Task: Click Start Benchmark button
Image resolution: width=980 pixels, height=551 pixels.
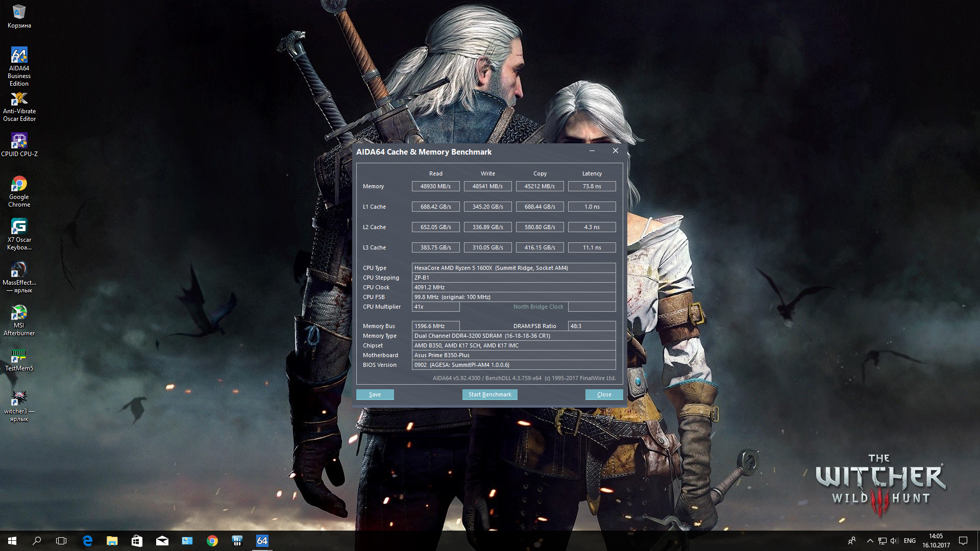Action: click(489, 394)
